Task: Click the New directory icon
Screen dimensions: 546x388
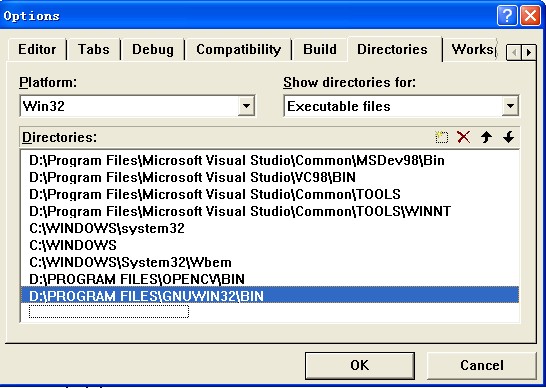Action: (x=442, y=137)
